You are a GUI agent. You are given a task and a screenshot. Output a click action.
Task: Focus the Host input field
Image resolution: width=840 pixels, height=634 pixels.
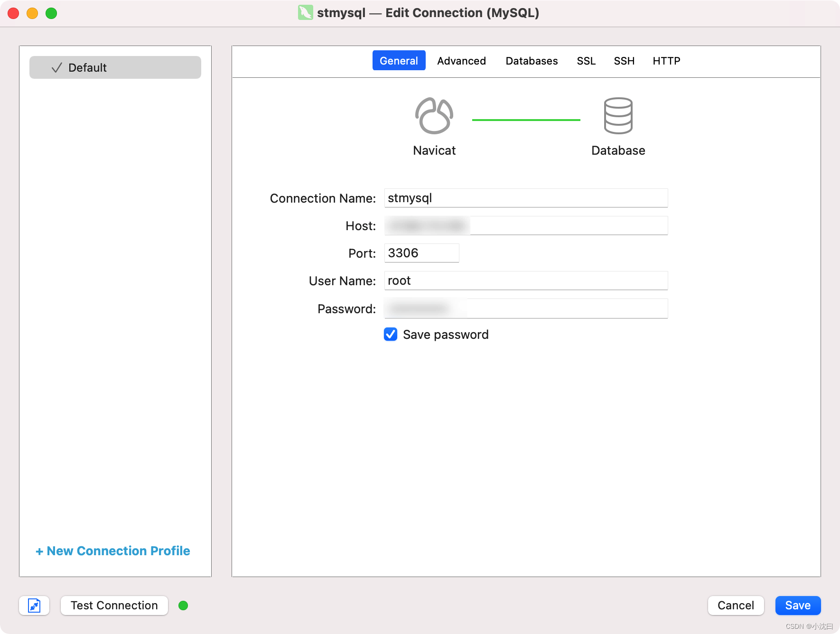tap(526, 225)
